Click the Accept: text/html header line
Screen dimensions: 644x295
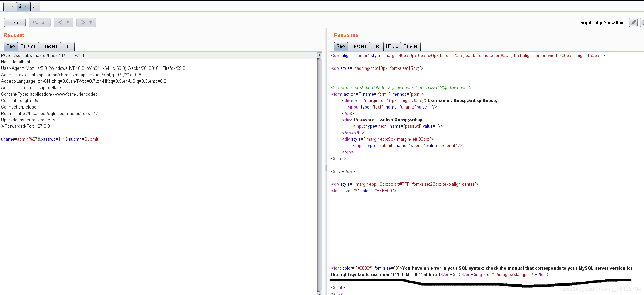pos(71,75)
